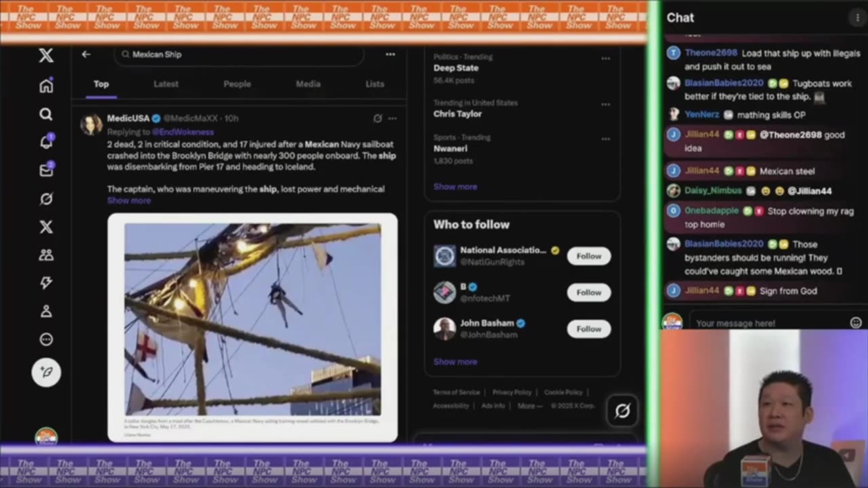This screenshot has width=868, height=488.
Task: Open Grok slashed-circle icon in sidebar
Action: 46,199
